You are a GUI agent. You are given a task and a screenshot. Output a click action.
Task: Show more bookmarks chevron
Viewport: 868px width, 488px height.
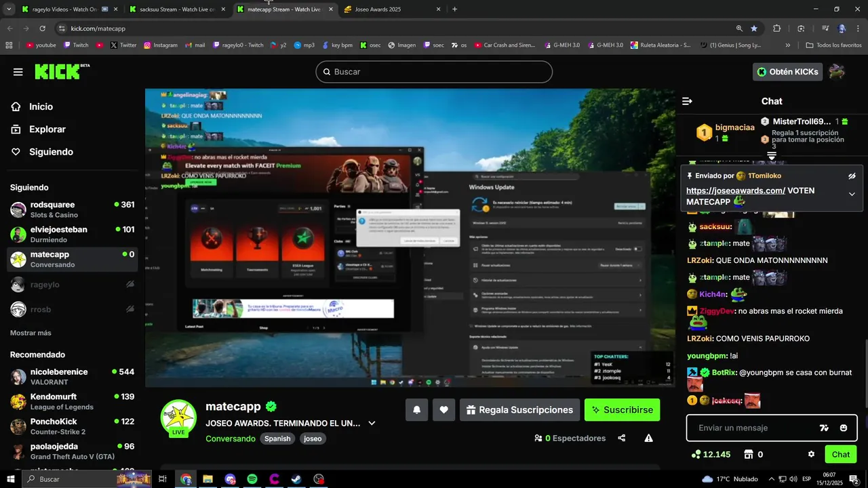click(787, 45)
